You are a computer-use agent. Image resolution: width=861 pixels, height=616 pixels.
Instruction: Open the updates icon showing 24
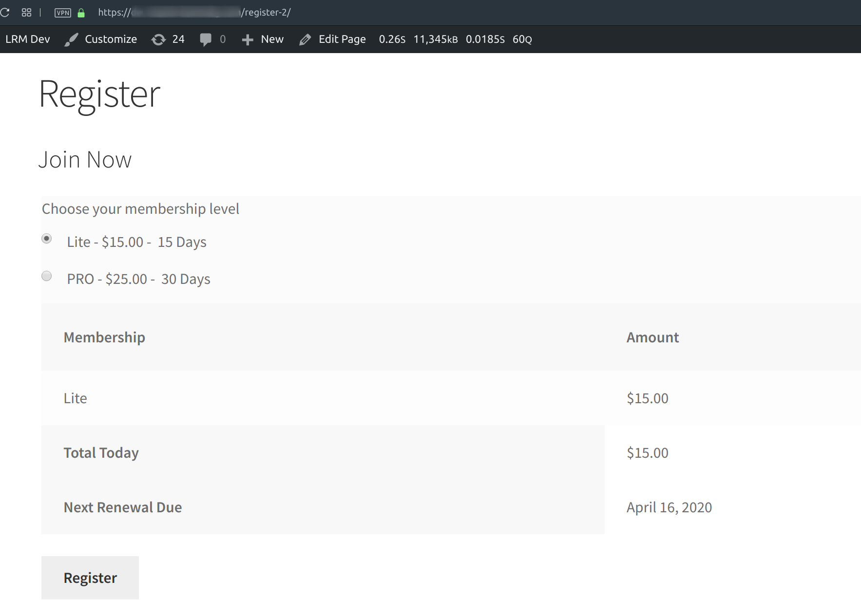[160, 39]
